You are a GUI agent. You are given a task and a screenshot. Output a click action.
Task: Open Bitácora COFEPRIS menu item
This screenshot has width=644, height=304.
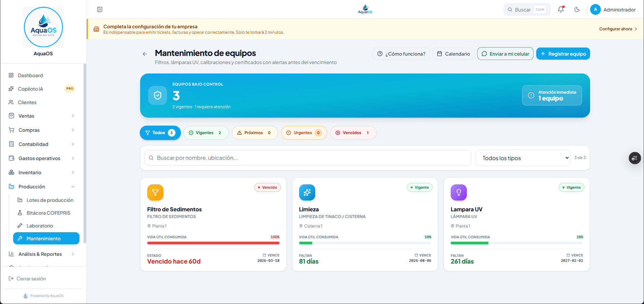point(46,213)
